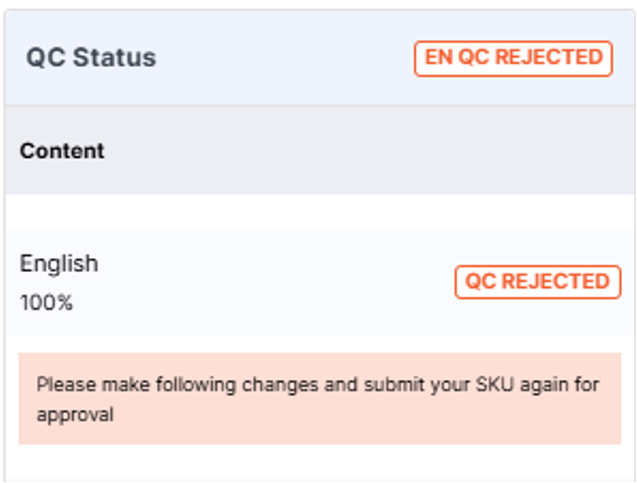This screenshot has height=483, width=637.
Task: Click the "Please make following changes" text
Action: coord(177,385)
